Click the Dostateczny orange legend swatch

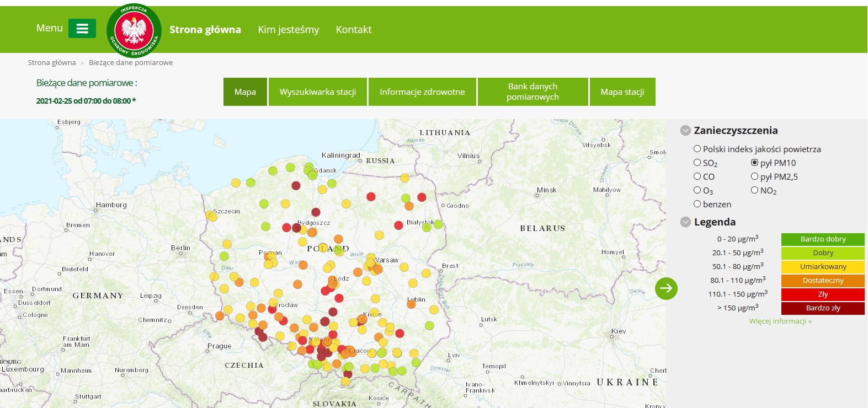tap(823, 281)
